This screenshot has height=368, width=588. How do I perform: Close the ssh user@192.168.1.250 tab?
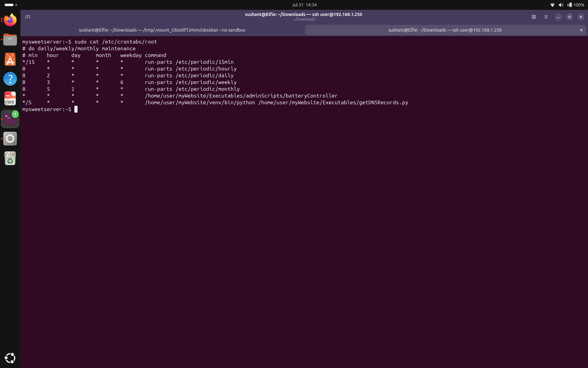581,30
